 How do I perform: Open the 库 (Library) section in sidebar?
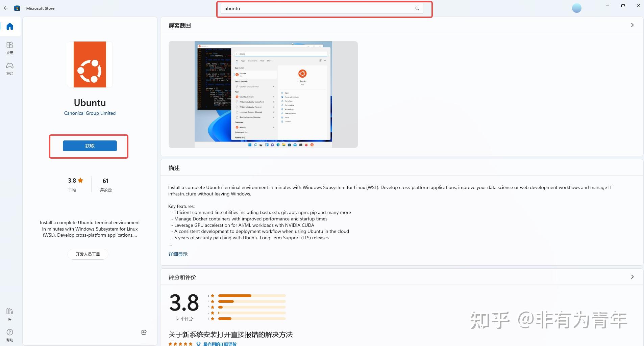click(9, 313)
